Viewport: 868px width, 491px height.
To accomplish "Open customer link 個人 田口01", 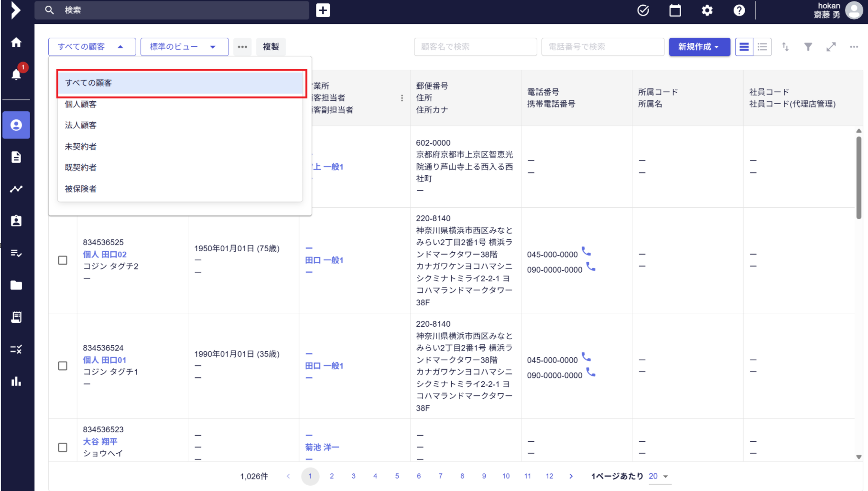I will pyautogui.click(x=105, y=360).
